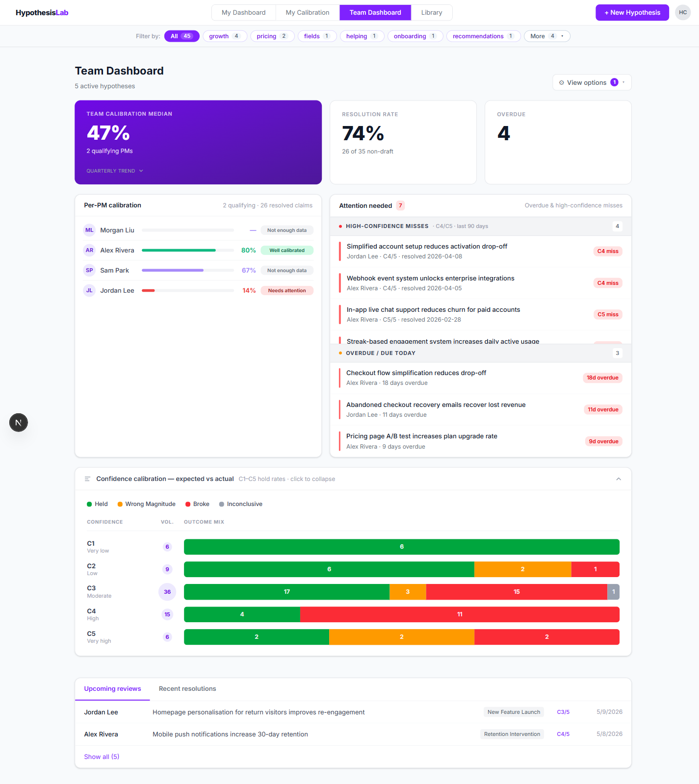Select the recommendations filter chip
This screenshot has width=699, height=784.
483,36
